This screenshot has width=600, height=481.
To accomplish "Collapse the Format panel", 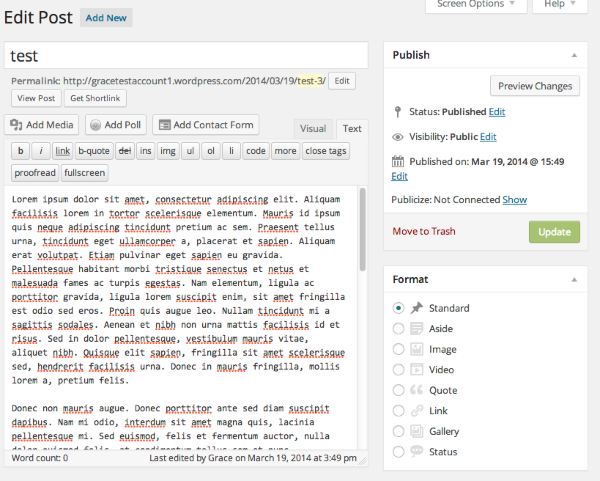I will tap(573, 279).
